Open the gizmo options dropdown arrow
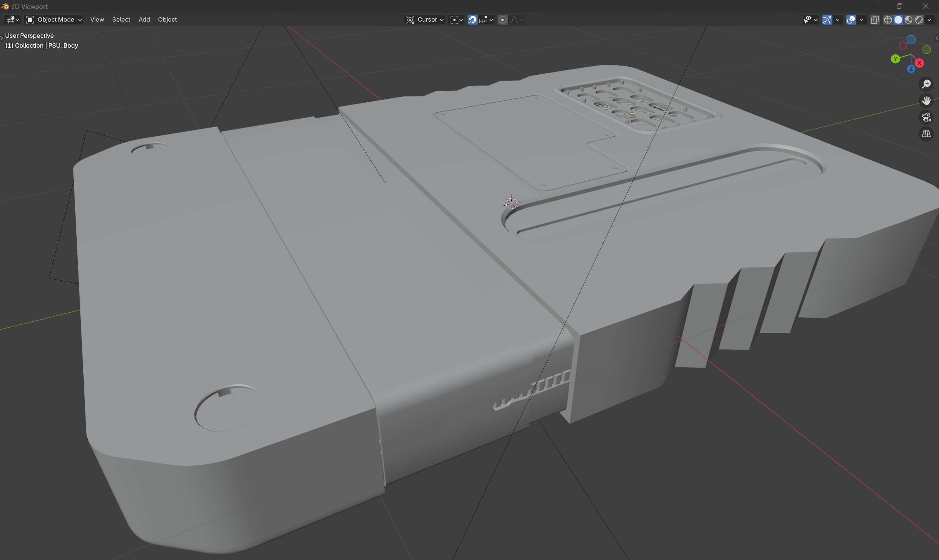This screenshot has width=939, height=560. 837,20
